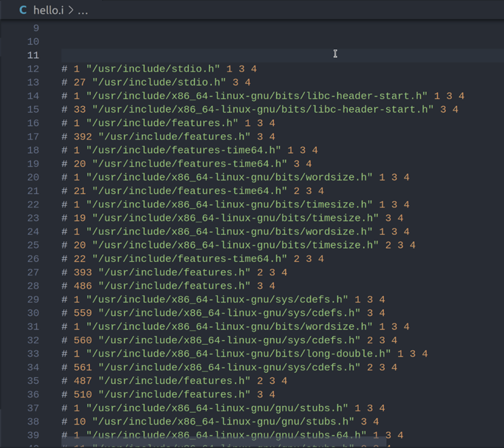Click '# 392 "/usr/include/features.h" 3 4'
The image size is (504, 448).
(168, 136)
